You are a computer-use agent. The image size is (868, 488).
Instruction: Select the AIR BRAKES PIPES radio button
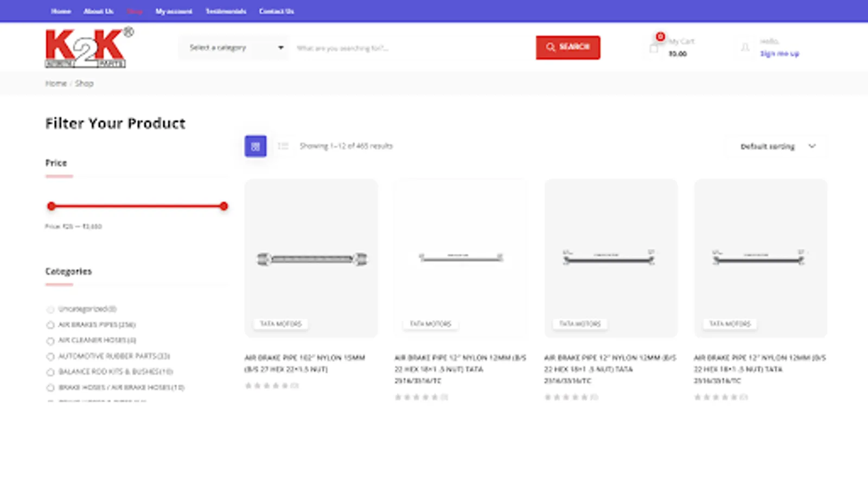tap(50, 325)
